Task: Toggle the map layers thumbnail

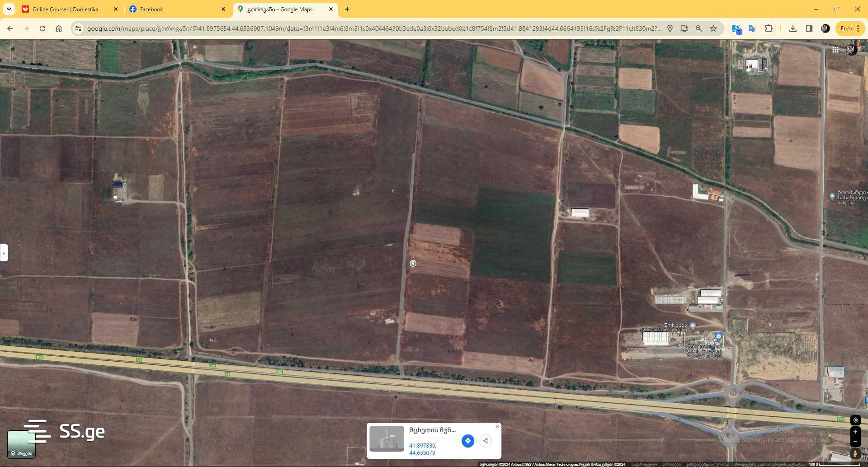Action: coord(21,444)
